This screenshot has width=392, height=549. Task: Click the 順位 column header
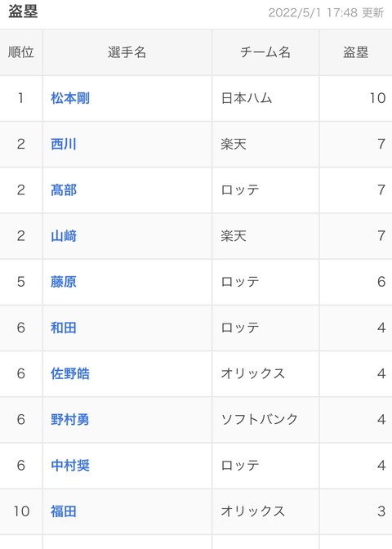coord(21,52)
